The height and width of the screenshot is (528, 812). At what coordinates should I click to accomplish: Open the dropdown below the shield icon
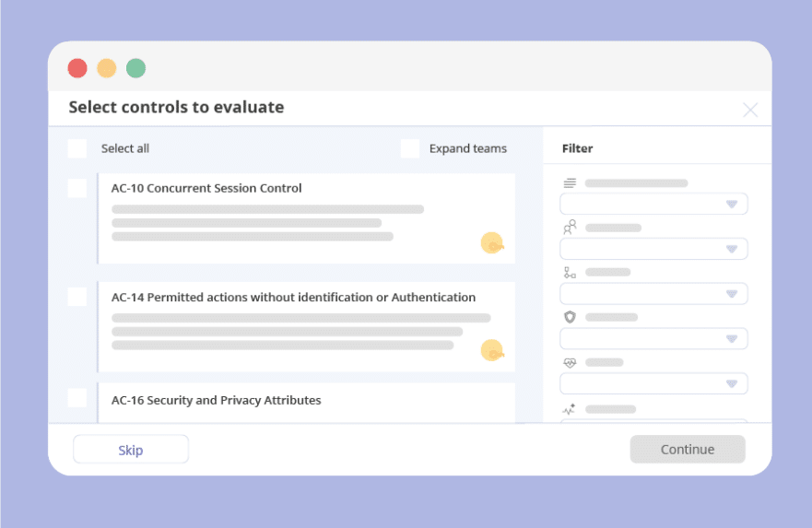coord(653,338)
